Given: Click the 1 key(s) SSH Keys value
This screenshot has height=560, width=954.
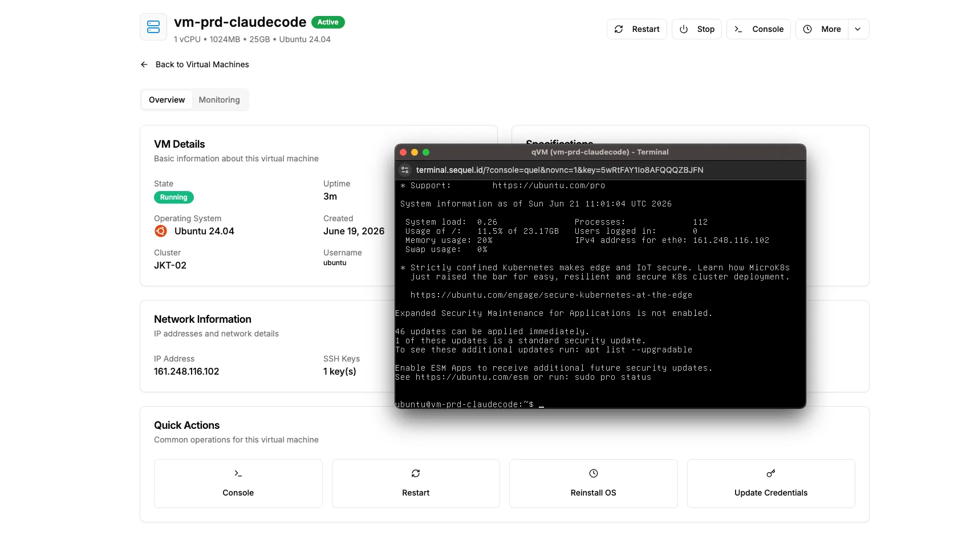Looking at the screenshot, I should [x=340, y=371].
